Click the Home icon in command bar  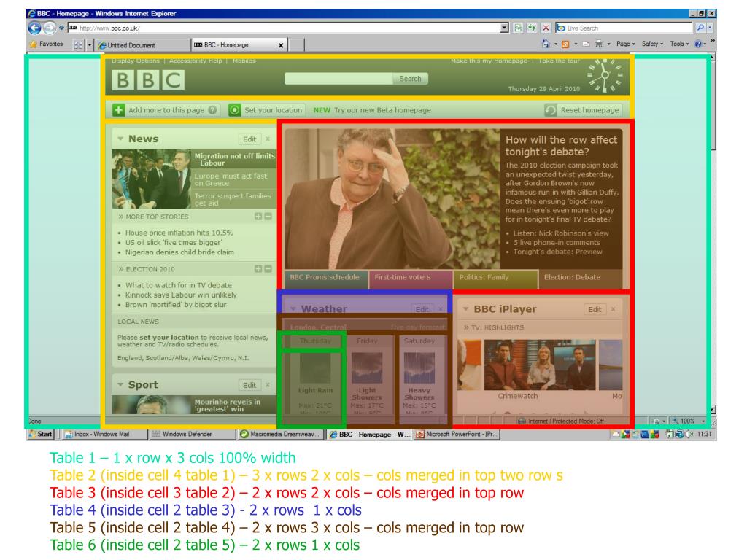point(546,44)
